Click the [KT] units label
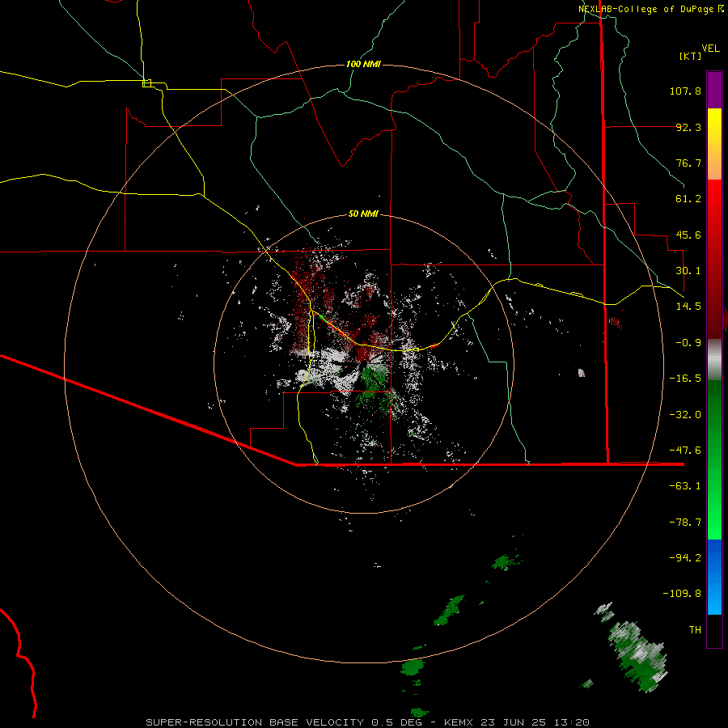The width and height of the screenshot is (728, 728). (x=691, y=56)
